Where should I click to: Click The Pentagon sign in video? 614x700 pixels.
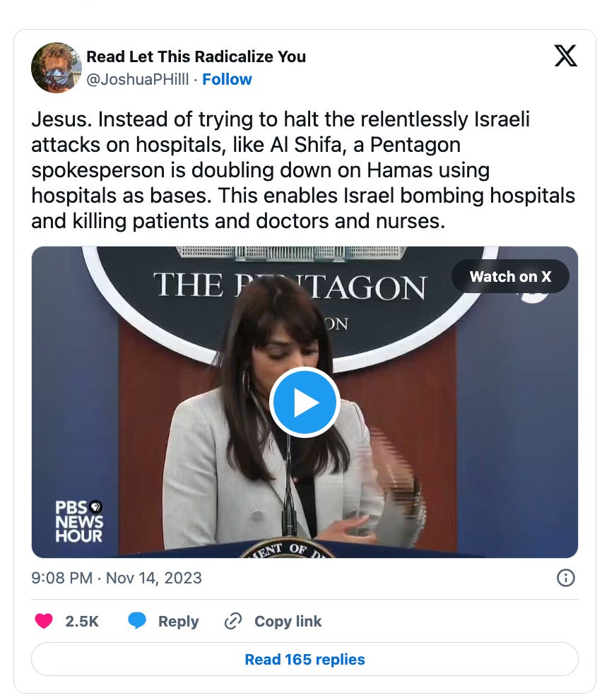[290, 285]
